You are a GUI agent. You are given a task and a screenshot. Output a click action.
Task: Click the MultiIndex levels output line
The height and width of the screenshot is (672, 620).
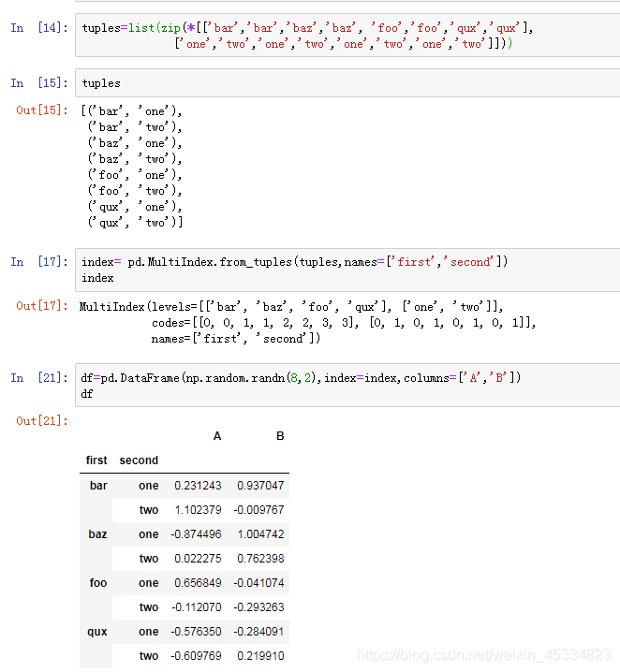(x=291, y=307)
